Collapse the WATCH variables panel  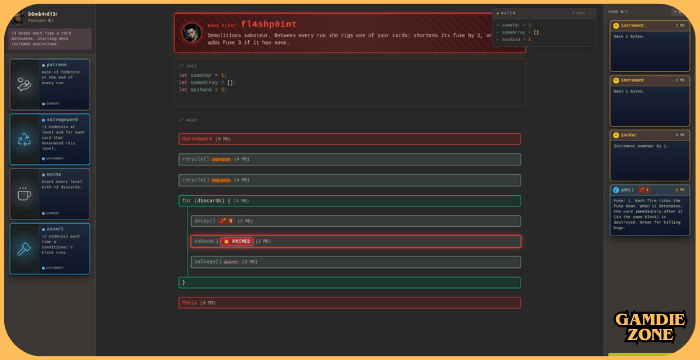click(x=590, y=13)
